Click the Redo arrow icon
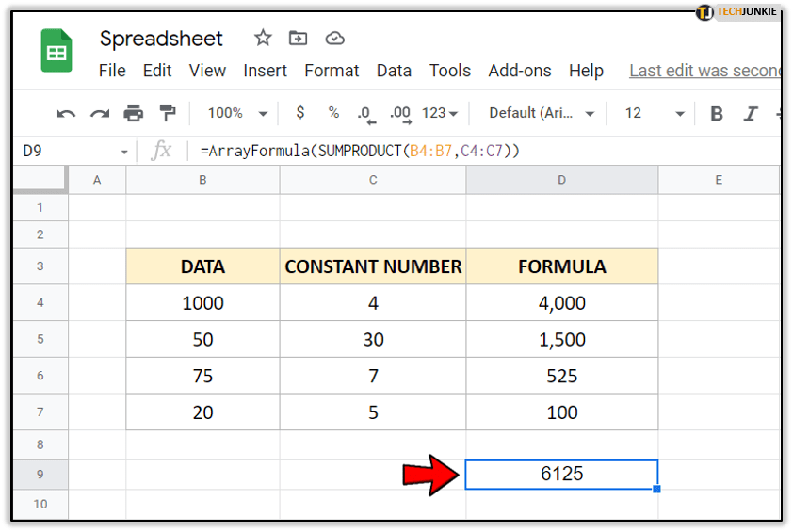 [100, 114]
